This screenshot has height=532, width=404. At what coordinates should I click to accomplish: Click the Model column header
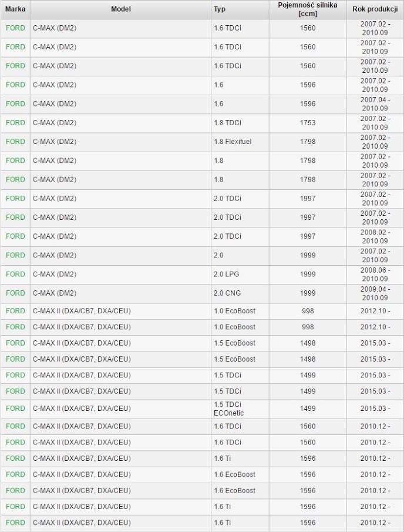120,9
